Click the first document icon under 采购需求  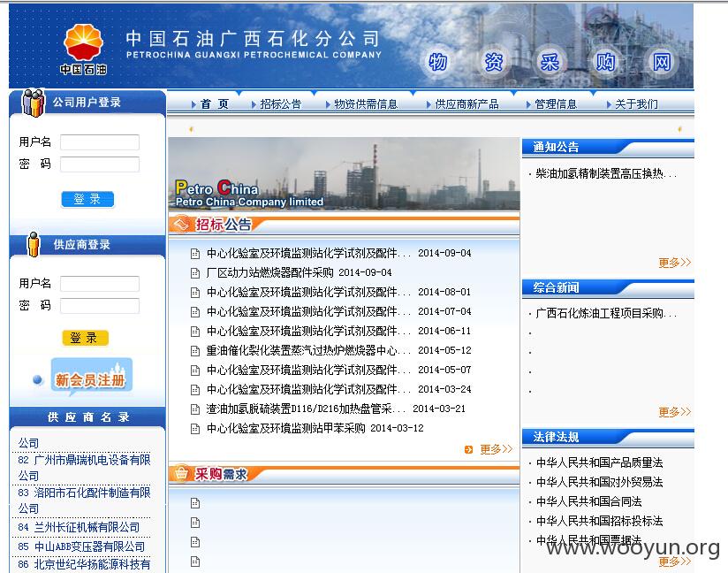[195, 503]
